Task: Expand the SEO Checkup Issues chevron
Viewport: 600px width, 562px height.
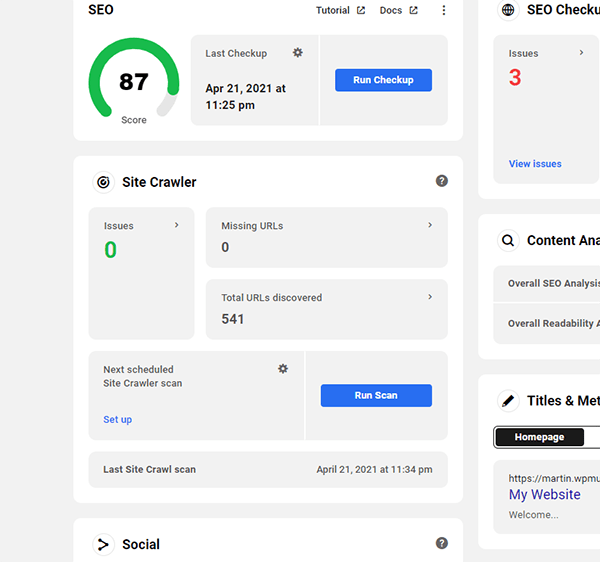Action: [581, 53]
